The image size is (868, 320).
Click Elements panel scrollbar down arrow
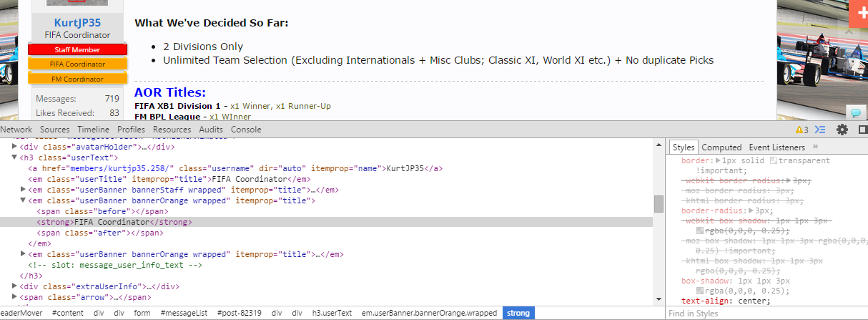click(x=659, y=301)
